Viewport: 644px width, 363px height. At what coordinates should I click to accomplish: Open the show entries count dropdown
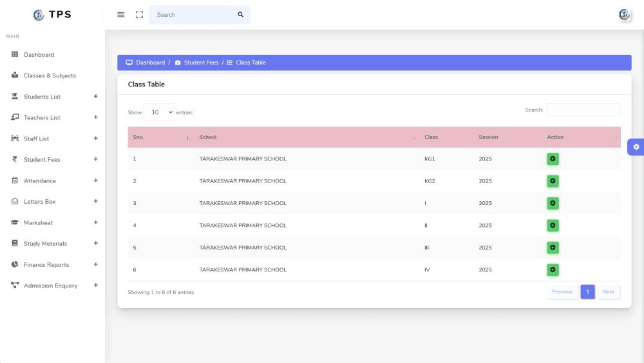[x=159, y=112]
